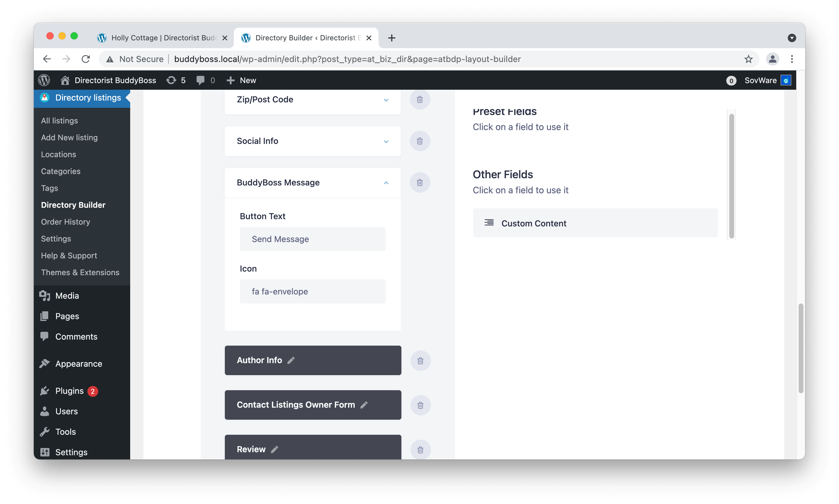This screenshot has height=504, width=839.
Task: Open the WordPress logo menu
Action: click(44, 80)
